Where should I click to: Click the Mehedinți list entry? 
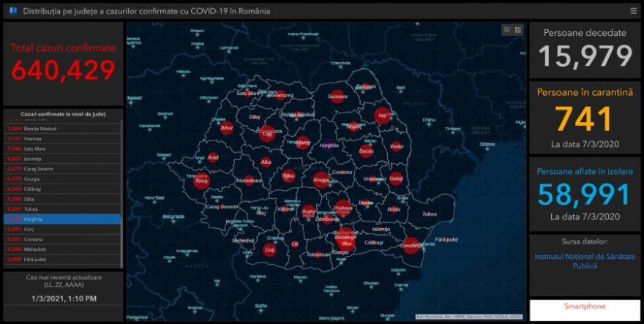[x=62, y=249]
